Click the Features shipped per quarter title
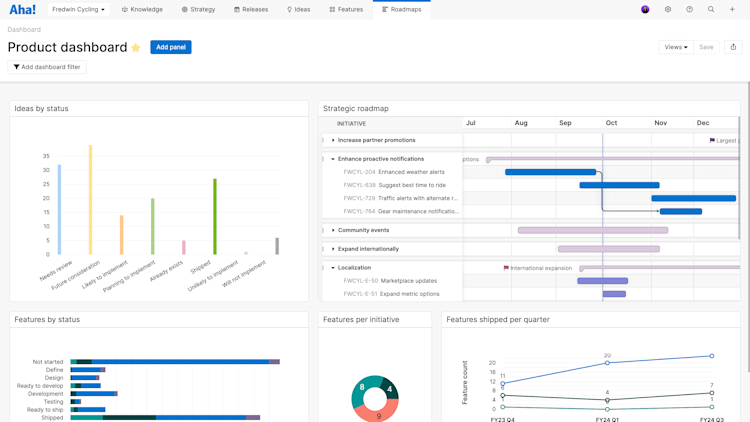The width and height of the screenshot is (750, 422). [497, 320]
